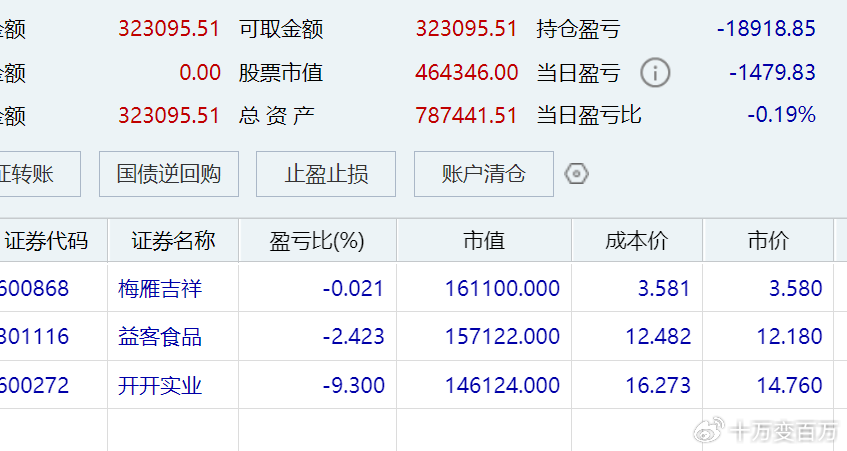Click the 总资产 value 787441.51
The image size is (847, 451).
(466, 116)
